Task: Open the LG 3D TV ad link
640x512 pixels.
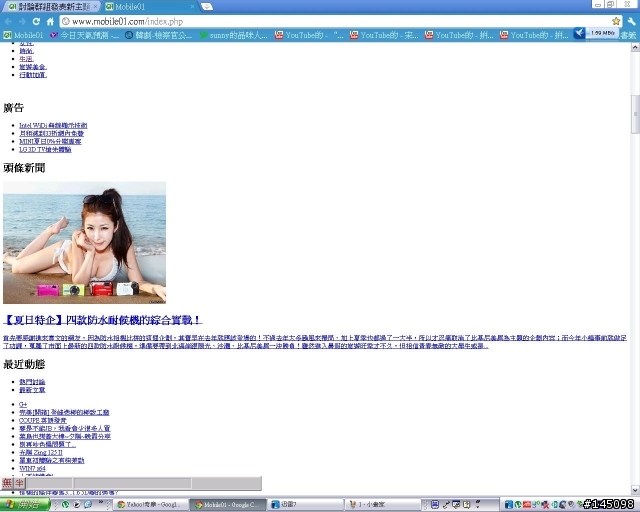Action: [45, 149]
